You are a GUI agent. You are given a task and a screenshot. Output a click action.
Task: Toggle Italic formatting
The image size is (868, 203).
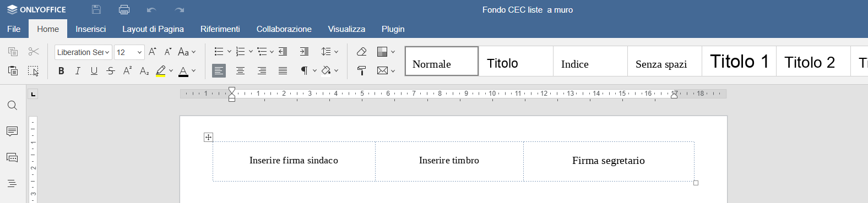pyautogui.click(x=78, y=70)
